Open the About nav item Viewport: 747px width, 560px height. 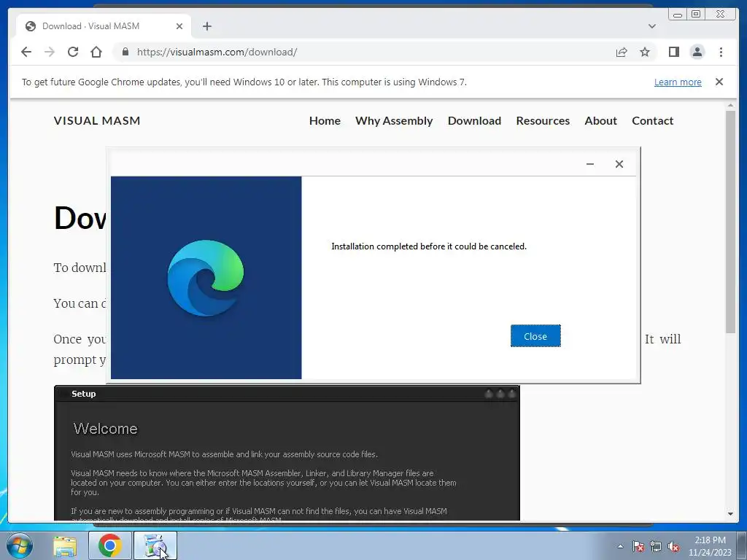tap(601, 120)
